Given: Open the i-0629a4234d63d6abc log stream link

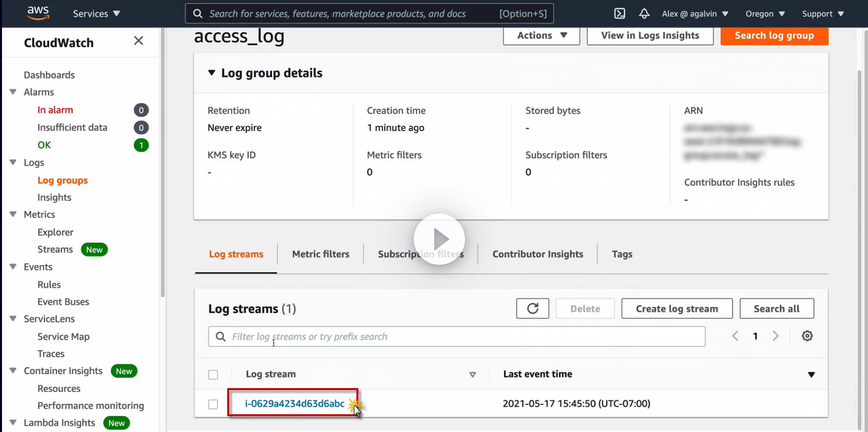Looking at the screenshot, I should coord(294,404).
